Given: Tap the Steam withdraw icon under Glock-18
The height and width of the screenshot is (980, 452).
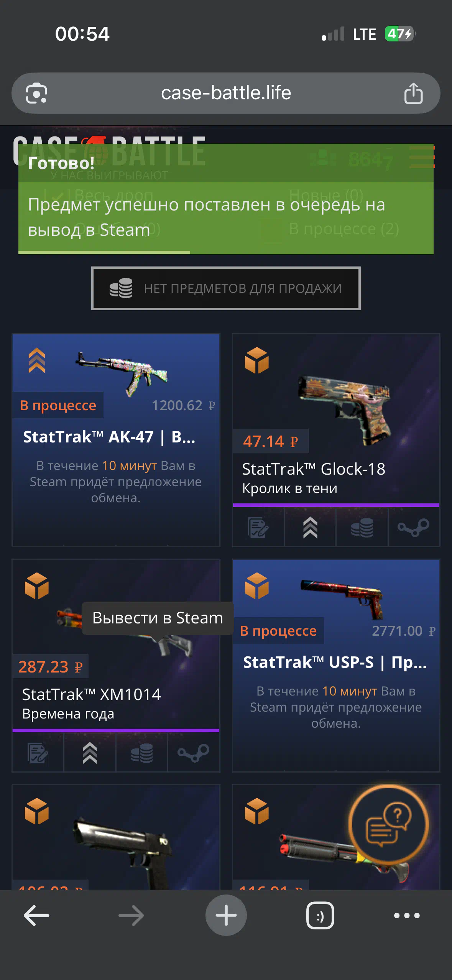Looking at the screenshot, I should coord(414,528).
